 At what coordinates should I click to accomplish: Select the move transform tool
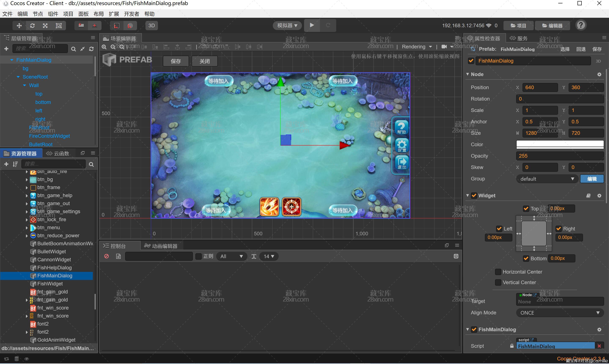coord(19,26)
